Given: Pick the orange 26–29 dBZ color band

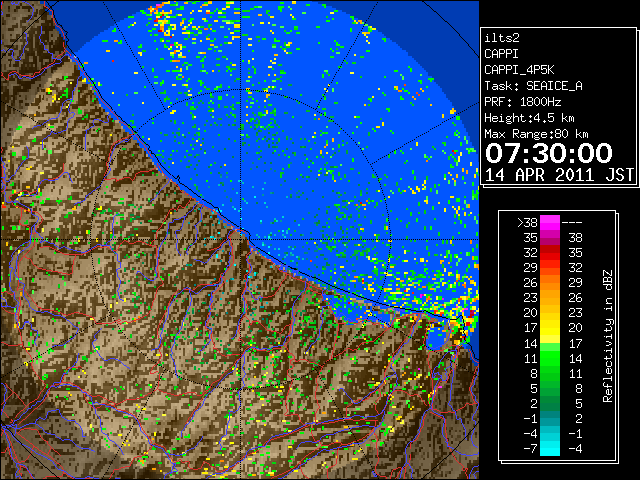Looking at the screenshot, I should [550, 283].
